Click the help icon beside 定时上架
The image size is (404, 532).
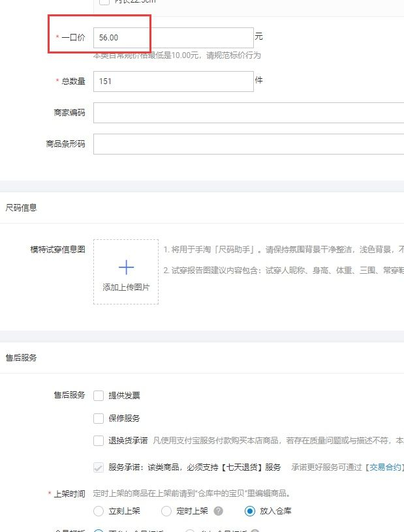click(219, 511)
